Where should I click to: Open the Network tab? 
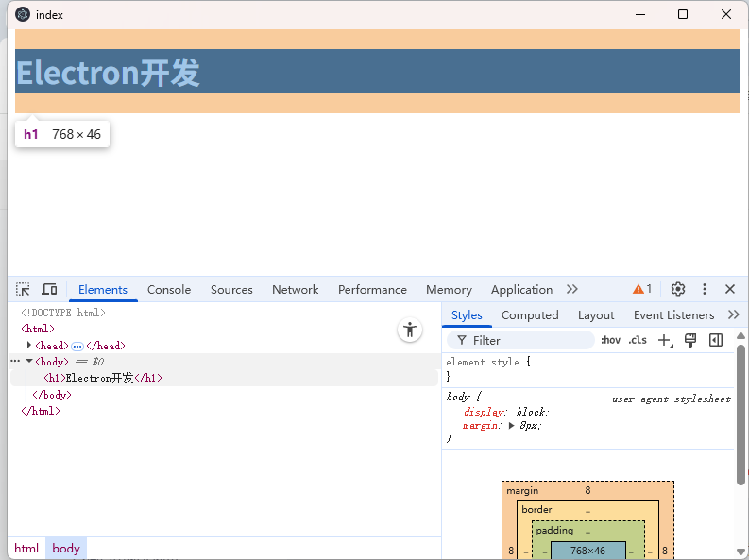point(296,290)
